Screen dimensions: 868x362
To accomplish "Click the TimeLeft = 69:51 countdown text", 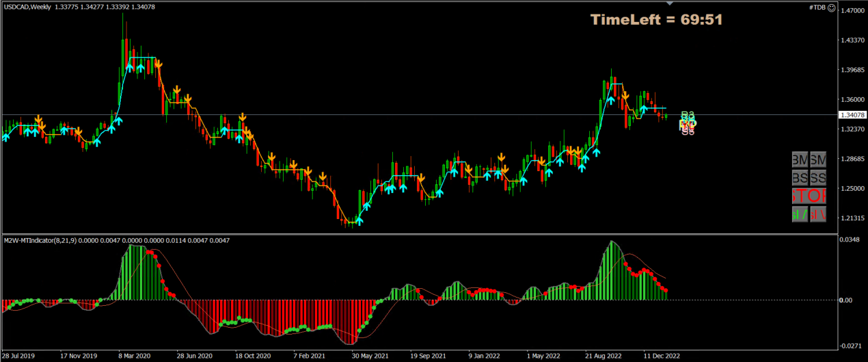I will coord(656,20).
